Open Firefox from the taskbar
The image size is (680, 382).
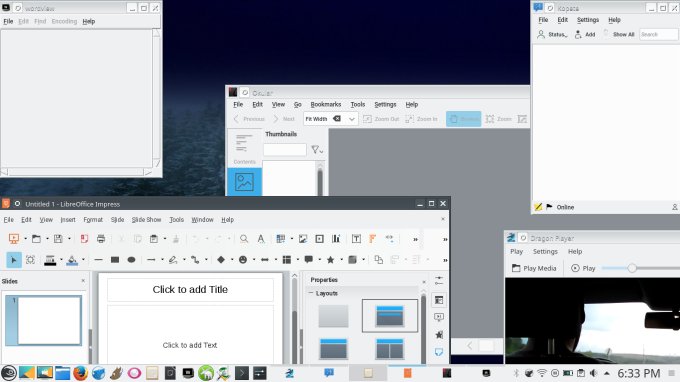[80, 373]
